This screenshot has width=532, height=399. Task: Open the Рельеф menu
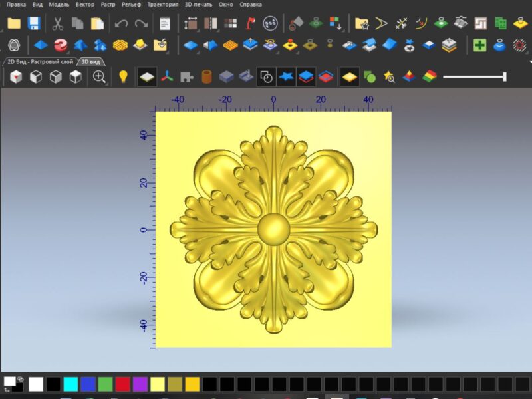pos(131,5)
